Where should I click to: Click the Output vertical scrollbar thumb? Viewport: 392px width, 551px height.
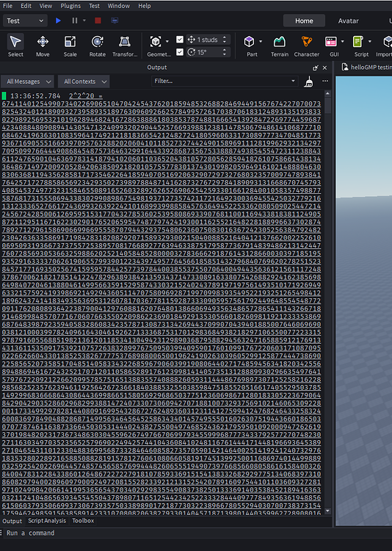pyautogui.click(x=327, y=105)
